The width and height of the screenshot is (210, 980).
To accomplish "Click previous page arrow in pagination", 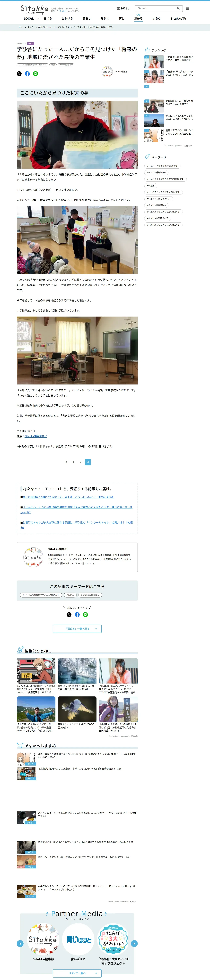I will (66, 462).
